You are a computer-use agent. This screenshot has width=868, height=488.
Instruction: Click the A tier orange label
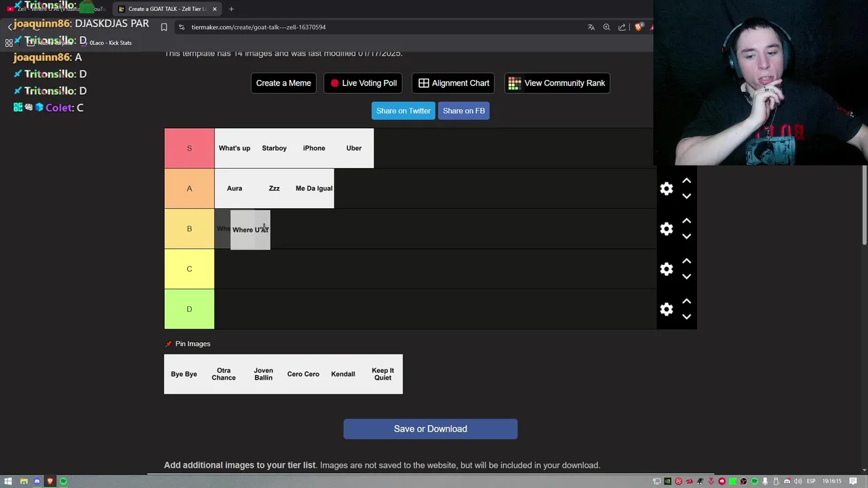pyautogui.click(x=189, y=188)
